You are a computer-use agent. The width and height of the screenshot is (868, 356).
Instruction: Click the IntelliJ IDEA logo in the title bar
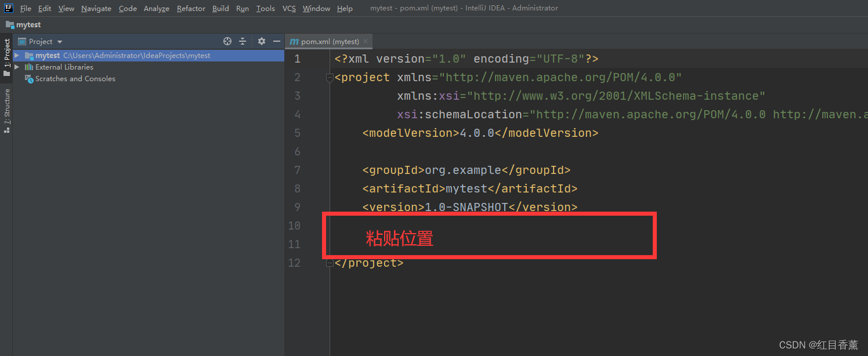8,8
